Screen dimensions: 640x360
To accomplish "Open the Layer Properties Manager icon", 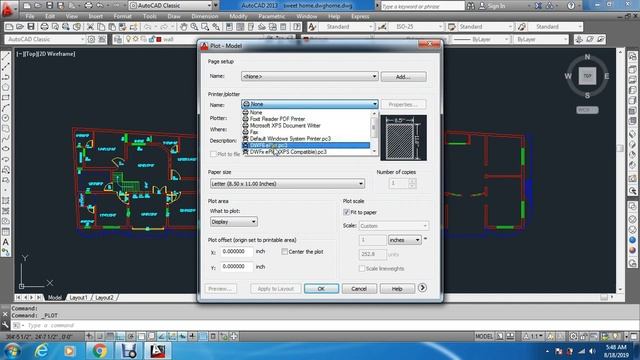I will (118, 39).
